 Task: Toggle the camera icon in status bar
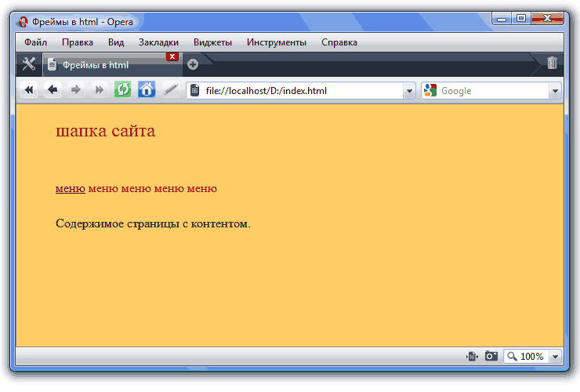[491, 357]
